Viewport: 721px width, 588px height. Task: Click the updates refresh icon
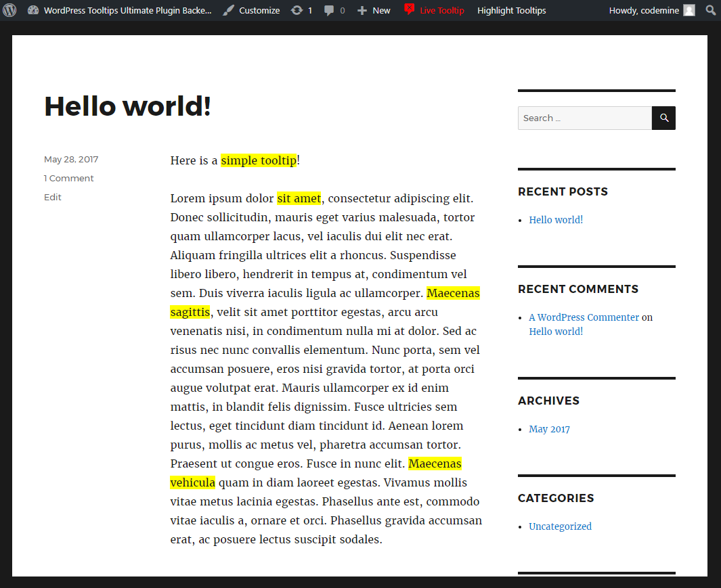tap(297, 10)
